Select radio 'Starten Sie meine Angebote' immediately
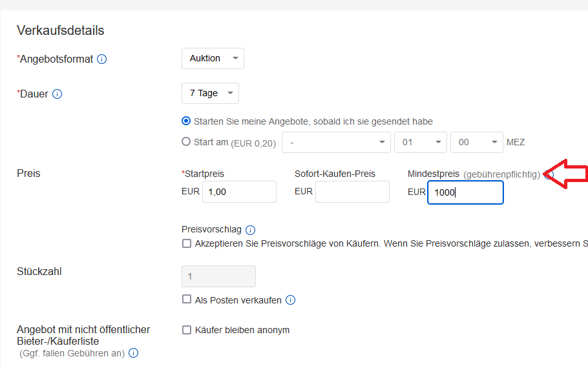588x368 pixels. 187,121
